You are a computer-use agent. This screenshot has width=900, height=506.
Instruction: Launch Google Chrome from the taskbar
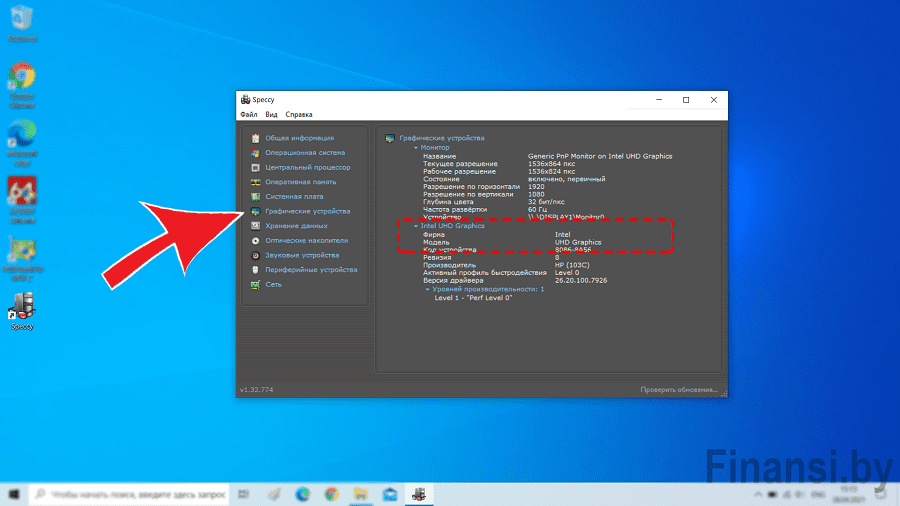332,494
